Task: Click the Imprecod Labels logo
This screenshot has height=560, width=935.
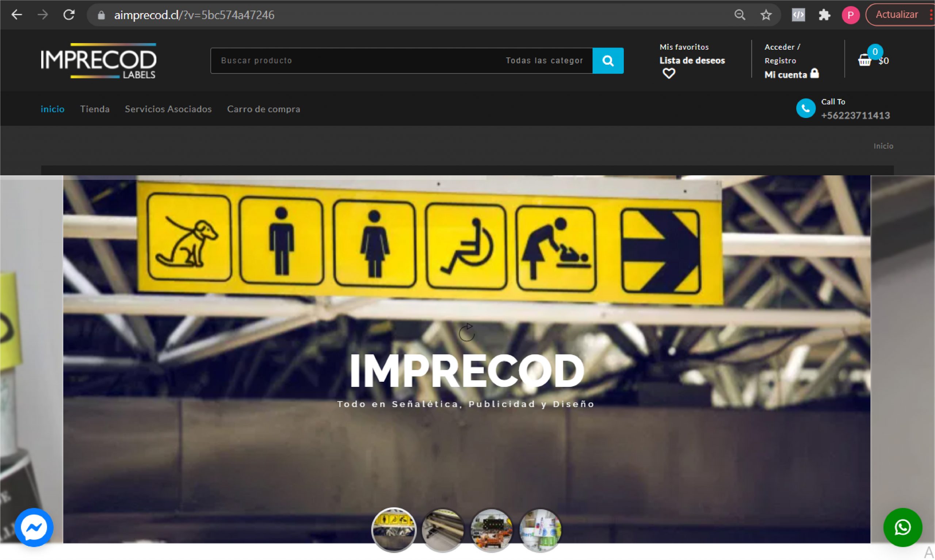Action: pos(99,61)
